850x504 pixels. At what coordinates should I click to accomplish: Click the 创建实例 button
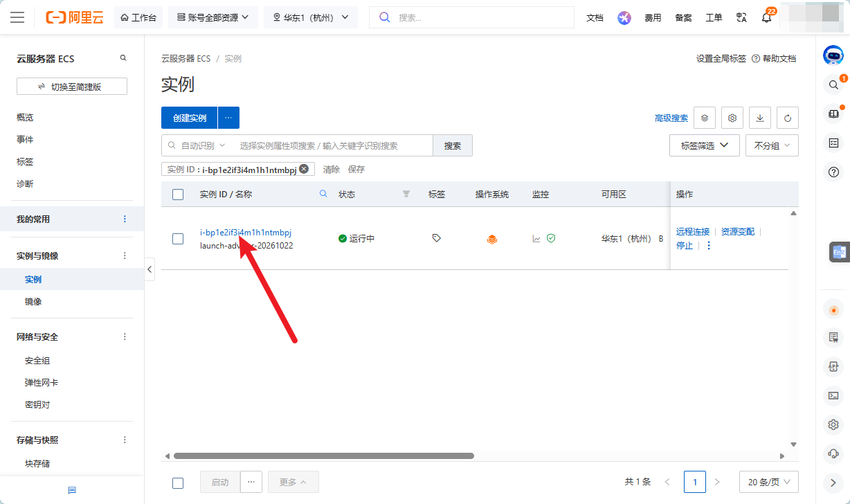tap(190, 118)
